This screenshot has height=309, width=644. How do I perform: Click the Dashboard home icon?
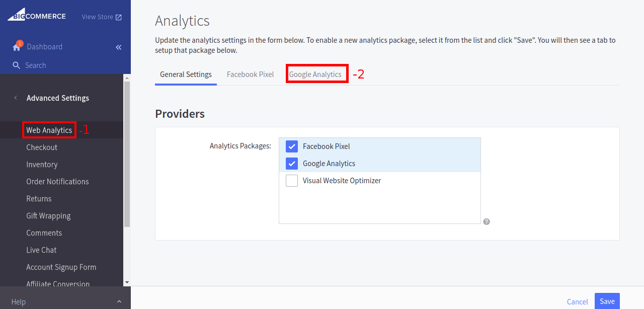(17, 46)
